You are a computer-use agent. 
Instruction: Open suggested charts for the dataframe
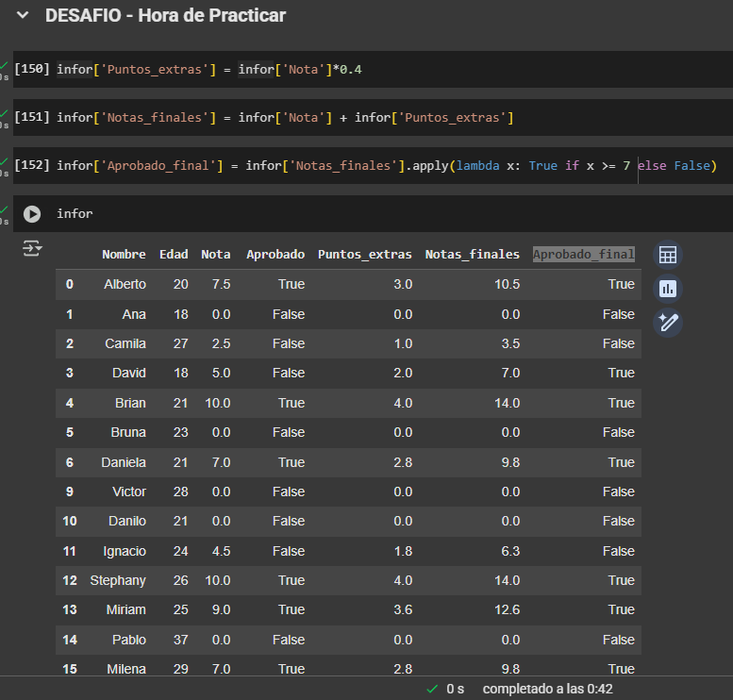click(x=668, y=289)
